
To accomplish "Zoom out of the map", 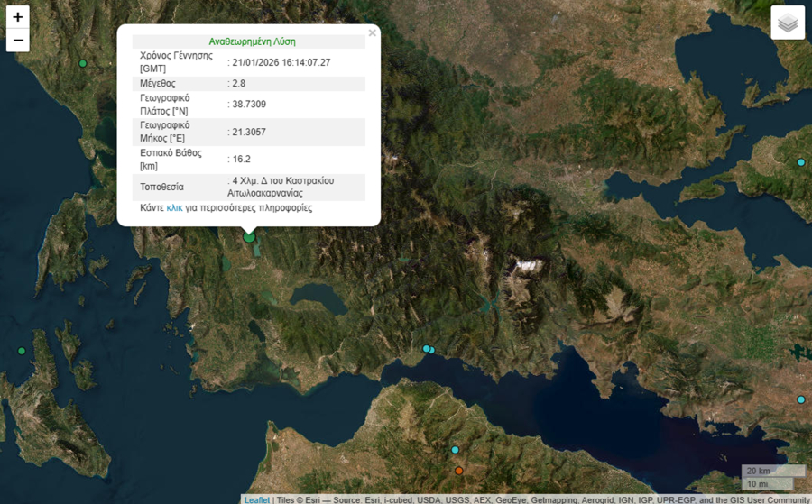I will (x=18, y=41).
